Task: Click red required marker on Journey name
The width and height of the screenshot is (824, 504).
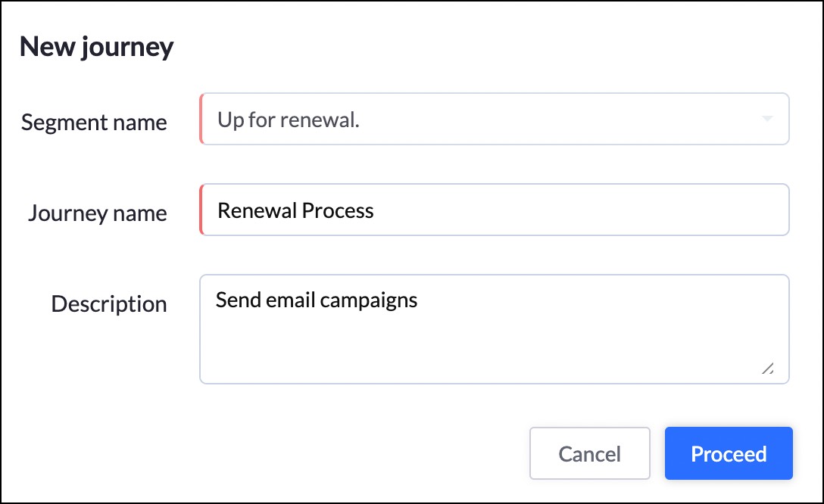Action: 201,210
